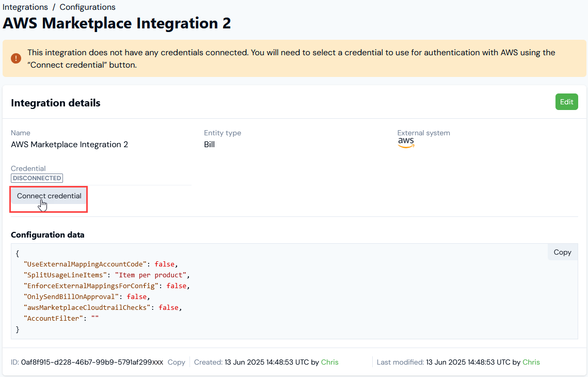Click the integration ID value

92,362
